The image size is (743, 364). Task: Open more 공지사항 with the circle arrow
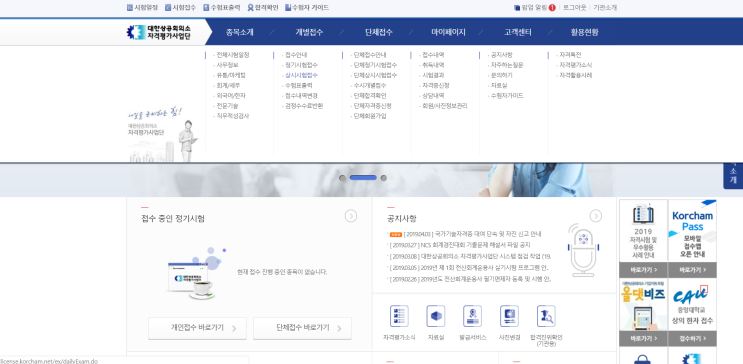(x=596, y=216)
